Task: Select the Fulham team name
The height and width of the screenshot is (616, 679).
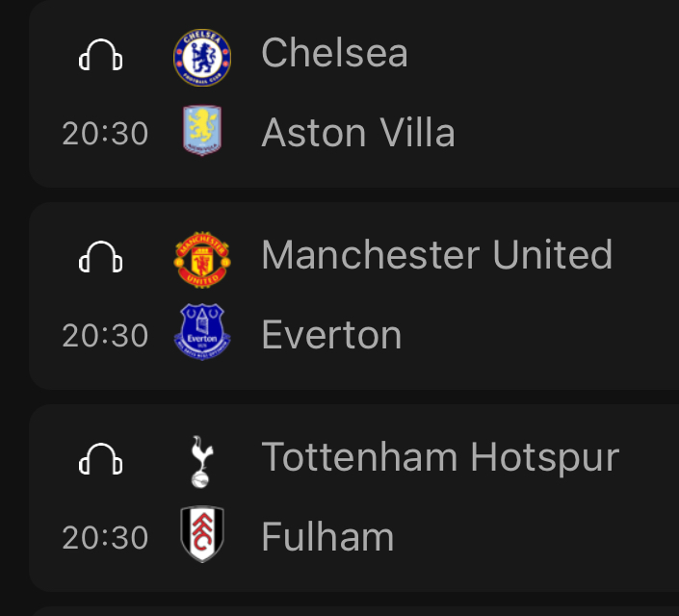Action: [x=327, y=537]
